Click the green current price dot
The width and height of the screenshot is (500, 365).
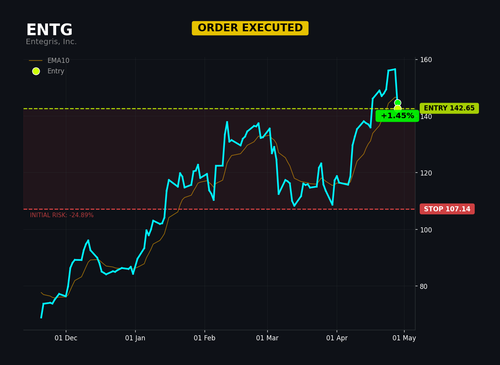click(397, 103)
